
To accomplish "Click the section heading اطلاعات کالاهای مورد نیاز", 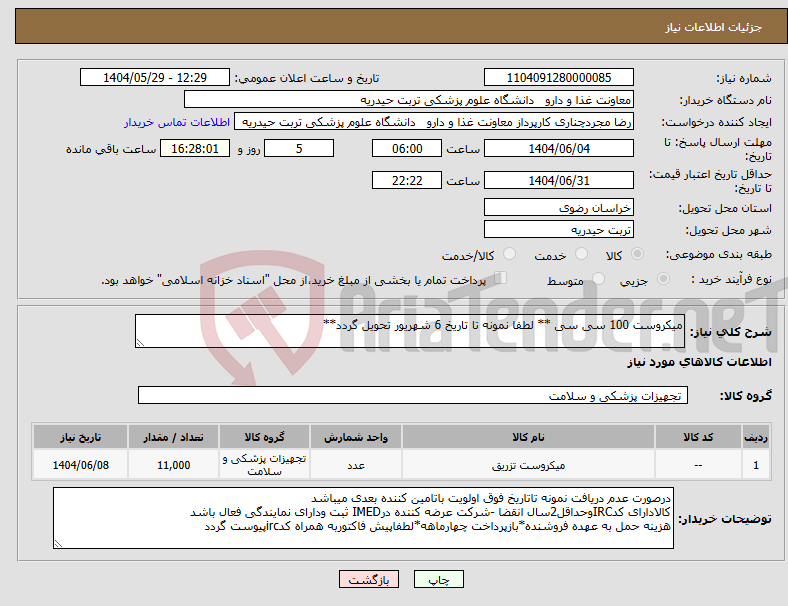I will [699, 362].
